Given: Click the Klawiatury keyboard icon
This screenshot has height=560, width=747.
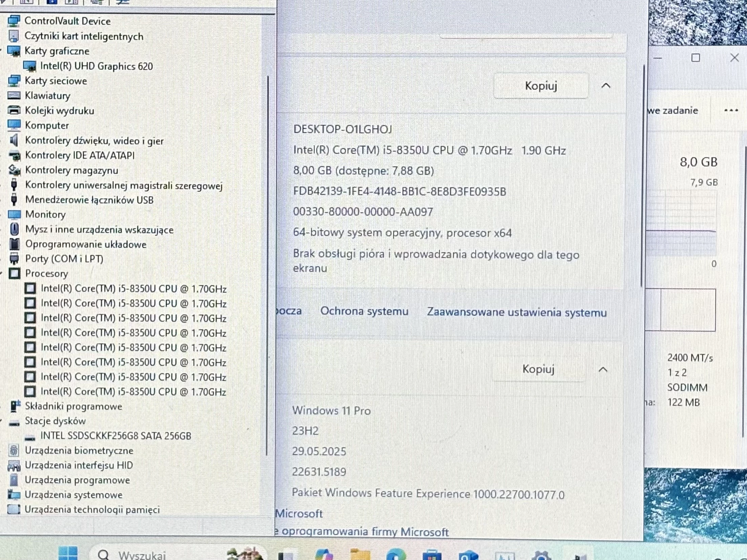Looking at the screenshot, I should pyautogui.click(x=14, y=95).
